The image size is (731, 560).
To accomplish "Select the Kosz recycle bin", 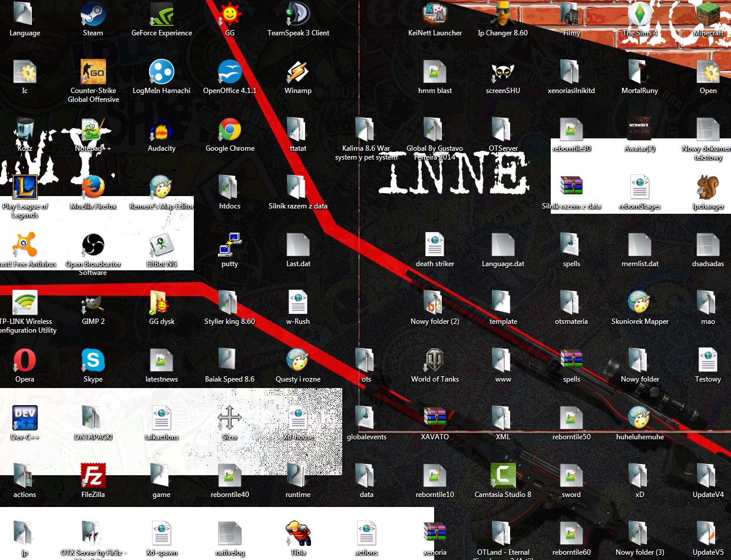I will click(25, 130).
